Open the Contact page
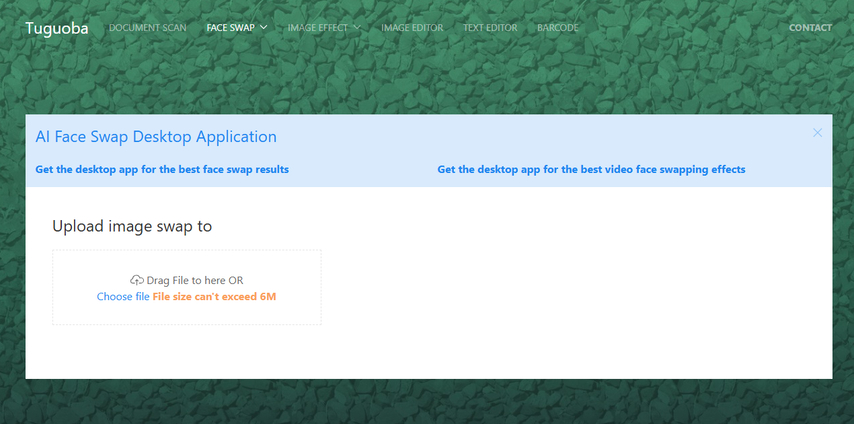Viewport: 854px width, 424px height. pos(810,27)
